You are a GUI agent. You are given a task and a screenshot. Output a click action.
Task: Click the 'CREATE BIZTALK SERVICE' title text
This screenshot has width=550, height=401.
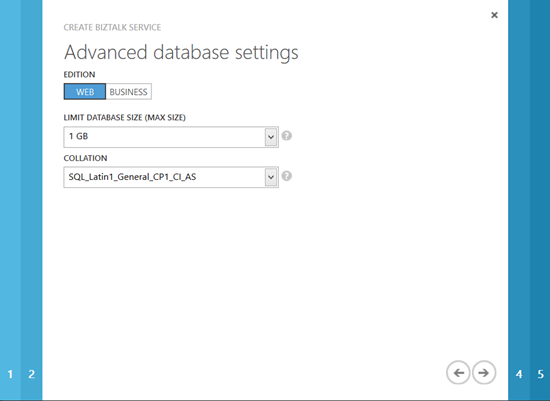(x=112, y=27)
